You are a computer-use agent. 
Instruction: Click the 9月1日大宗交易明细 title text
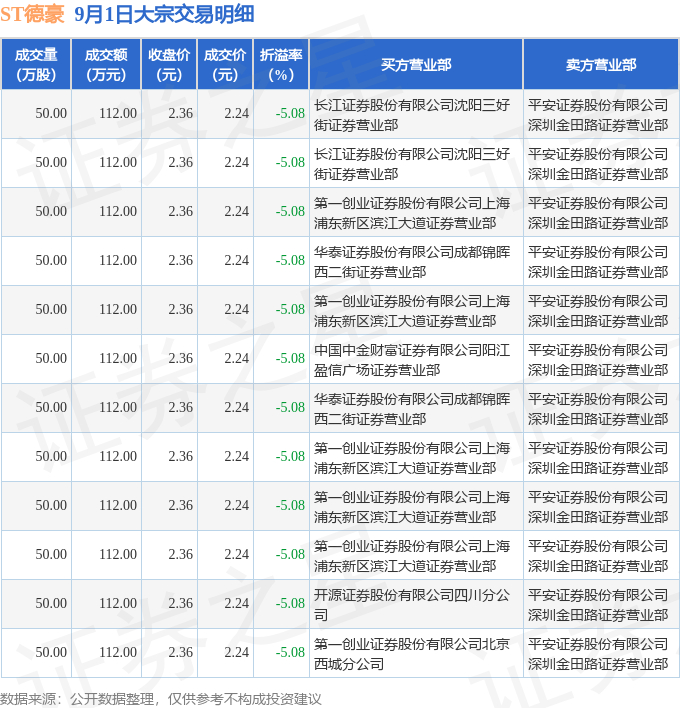[x=164, y=14]
